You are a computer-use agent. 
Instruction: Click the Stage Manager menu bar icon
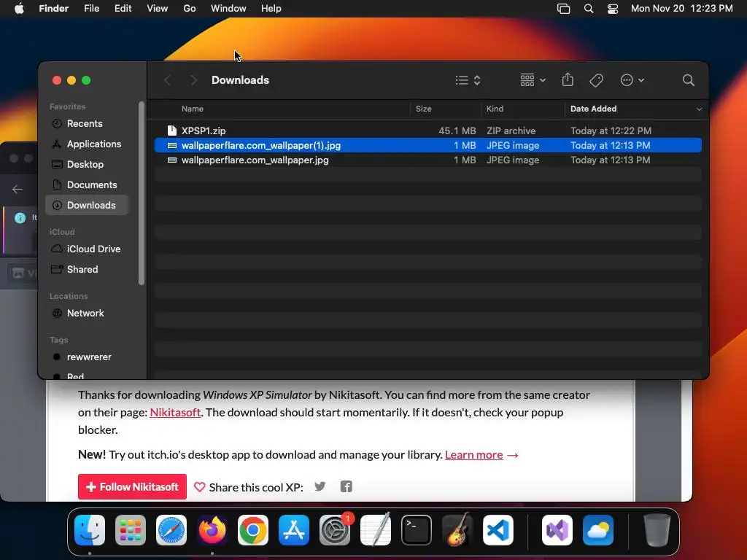tap(564, 9)
